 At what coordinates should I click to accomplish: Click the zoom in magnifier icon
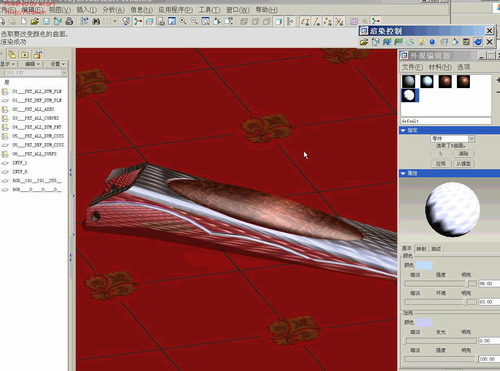pyautogui.click(x=183, y=22)
